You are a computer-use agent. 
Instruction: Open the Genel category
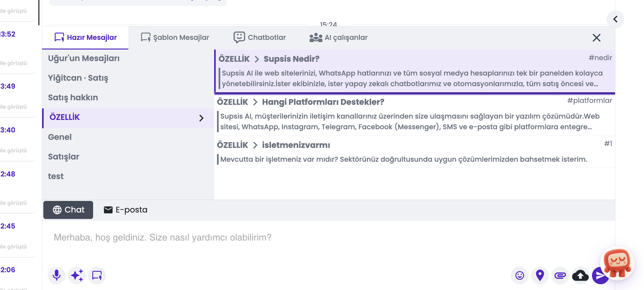coord(128,137)
